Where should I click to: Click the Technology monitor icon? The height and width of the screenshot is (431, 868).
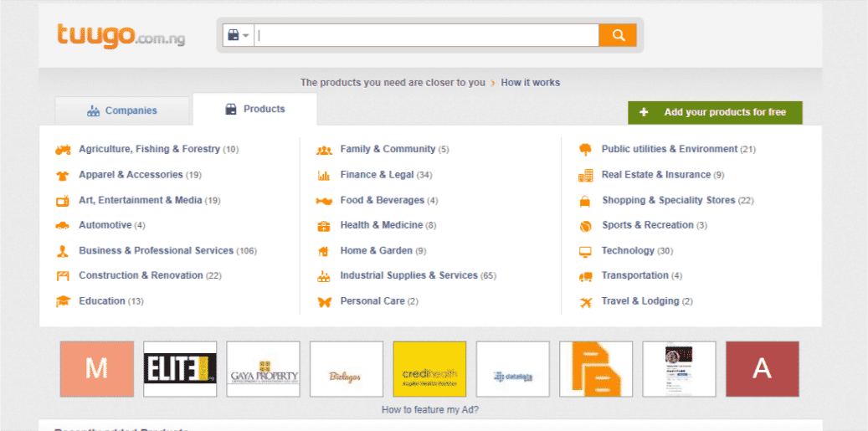pos(585,251)
